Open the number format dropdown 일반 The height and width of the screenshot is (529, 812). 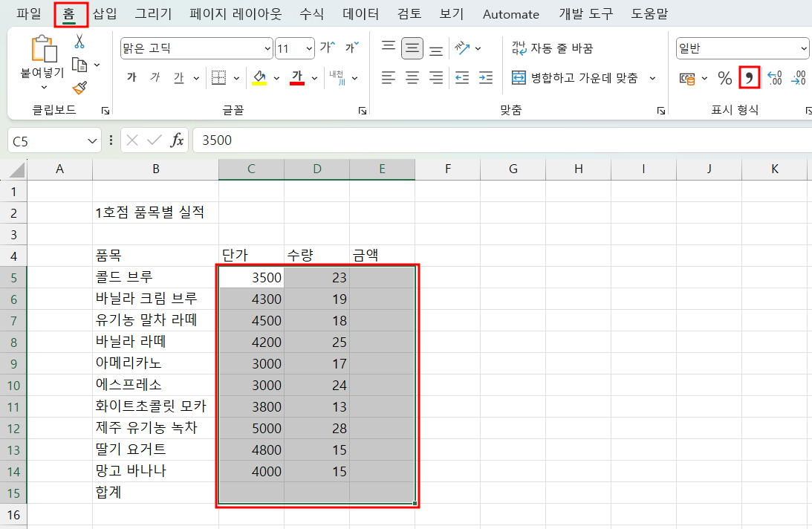click(x=803, y=49)
